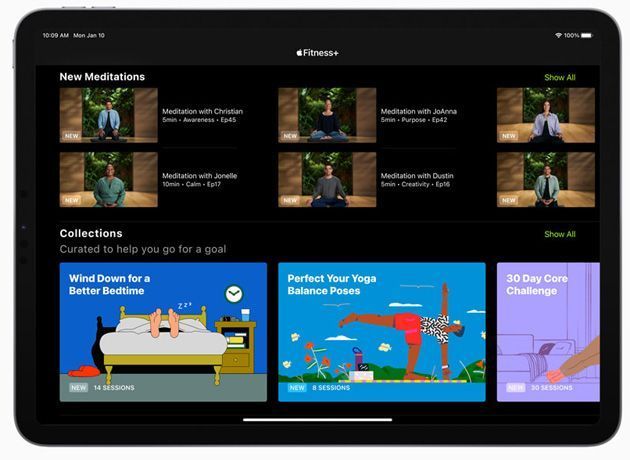
Task: Select Meditation with Dustin Creativity episode
Action: tap(415, 184)
